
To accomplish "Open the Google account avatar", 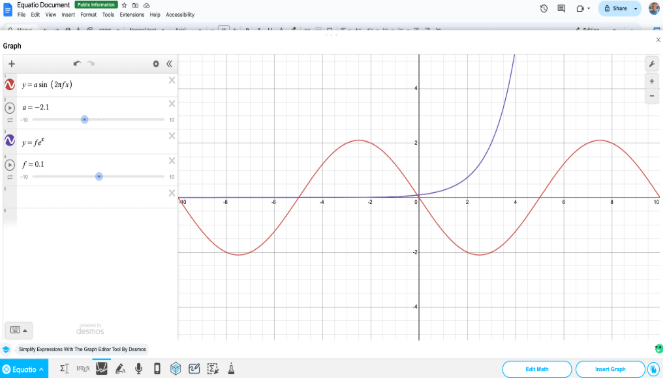I will coord(655,8).
